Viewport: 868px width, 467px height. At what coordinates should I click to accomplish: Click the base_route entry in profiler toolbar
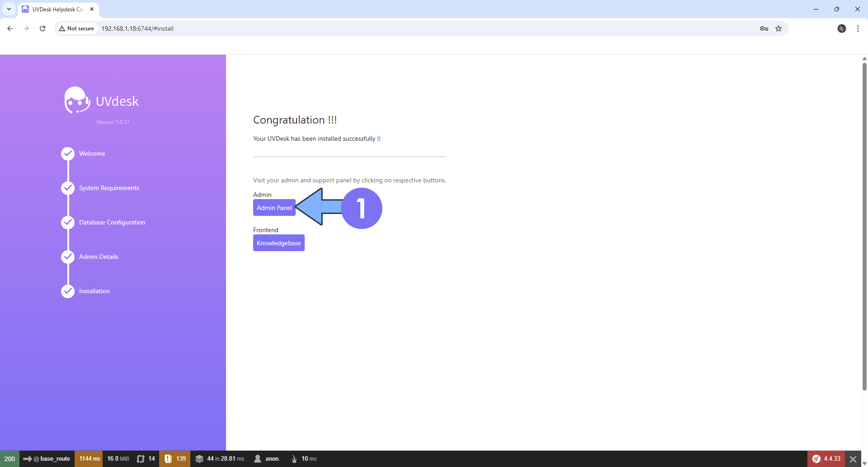tap(47, 459)
